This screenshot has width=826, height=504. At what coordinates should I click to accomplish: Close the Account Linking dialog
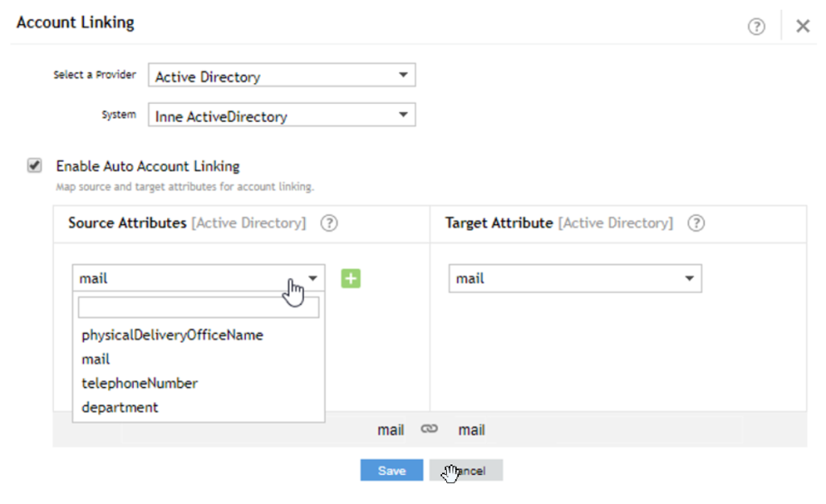coord(803,27)
